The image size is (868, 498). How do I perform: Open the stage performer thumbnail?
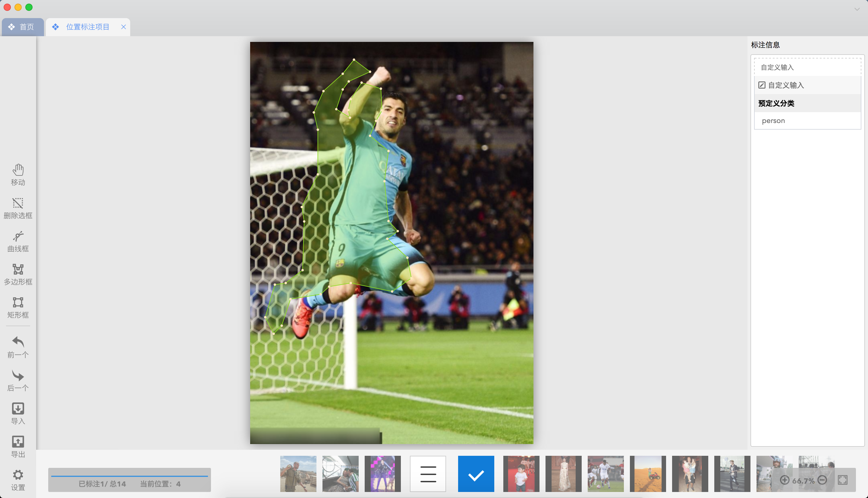[382, 474]
